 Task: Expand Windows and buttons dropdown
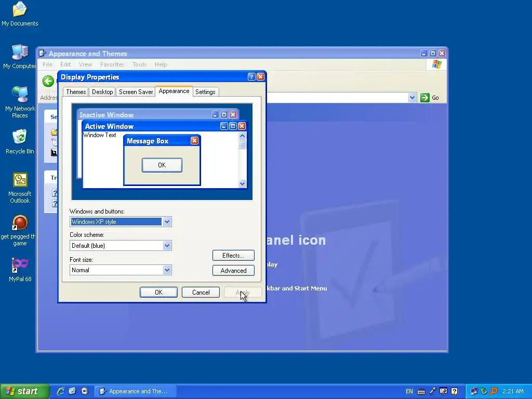point(167,222)
